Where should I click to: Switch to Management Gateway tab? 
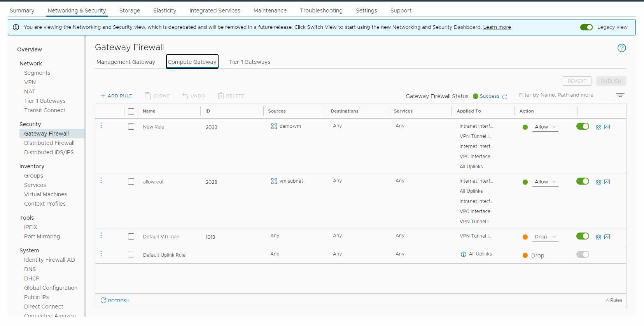126,62
